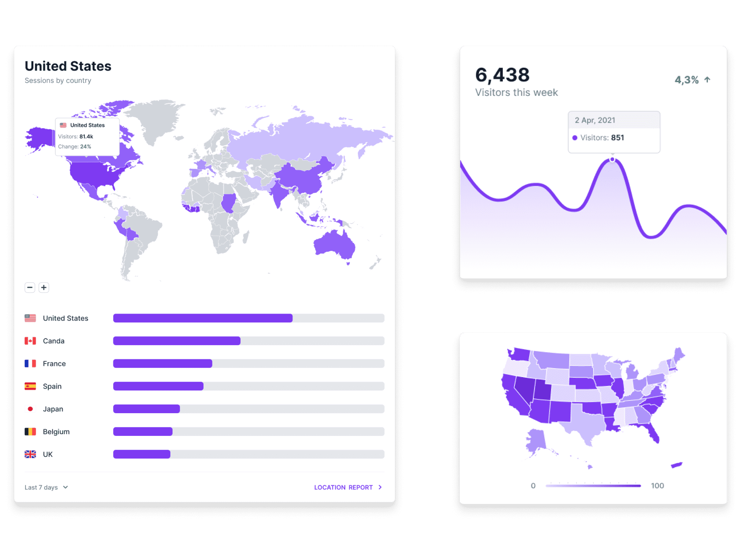The width and height of the screenshot is (756, 550).
Task: Click the zoom-in plus button on map
Action: 44,288
